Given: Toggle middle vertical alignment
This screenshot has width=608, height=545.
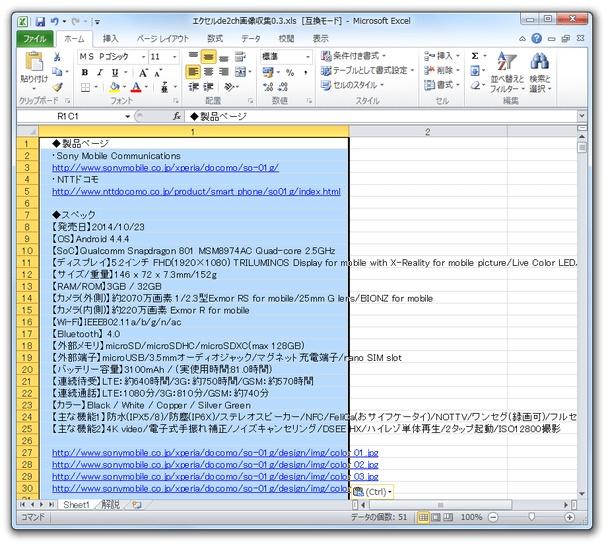Looking at the screenshot, I should [208, 57].
